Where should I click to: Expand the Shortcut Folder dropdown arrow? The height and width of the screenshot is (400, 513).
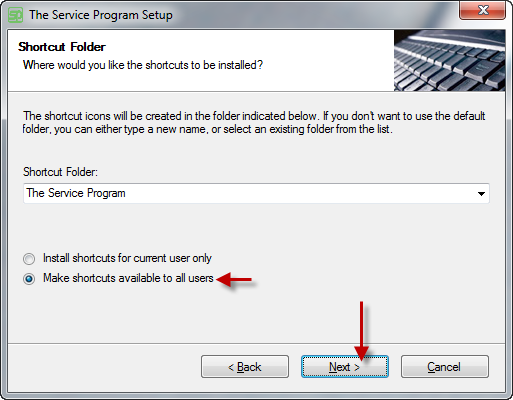(x=481, y=193)
